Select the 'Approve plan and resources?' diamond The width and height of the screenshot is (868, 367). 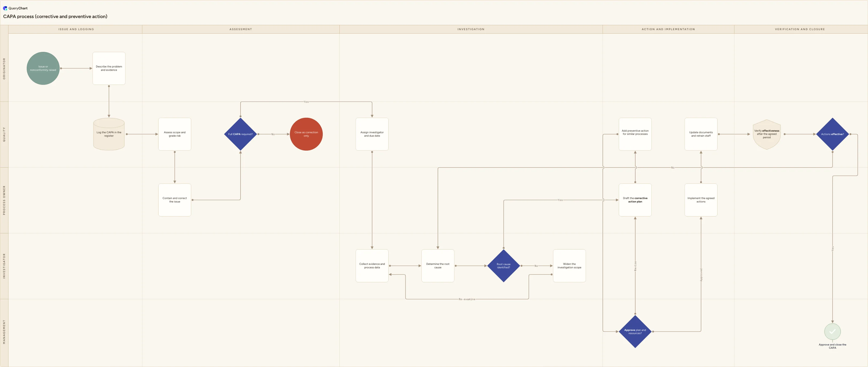pyautogui.click(x=635, y=332)
